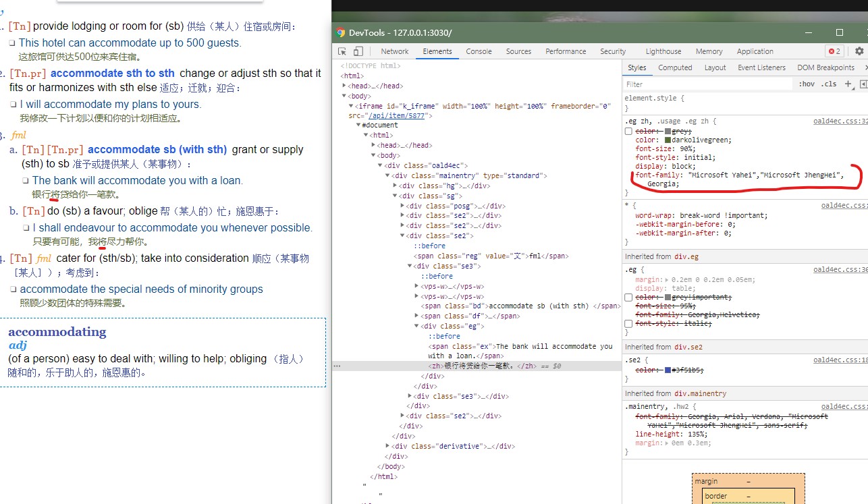The height and width of the screenshot is (504, 868).
Task: Collapse the div class eg node
Action: pyautogui.click(x=416, y=326)
